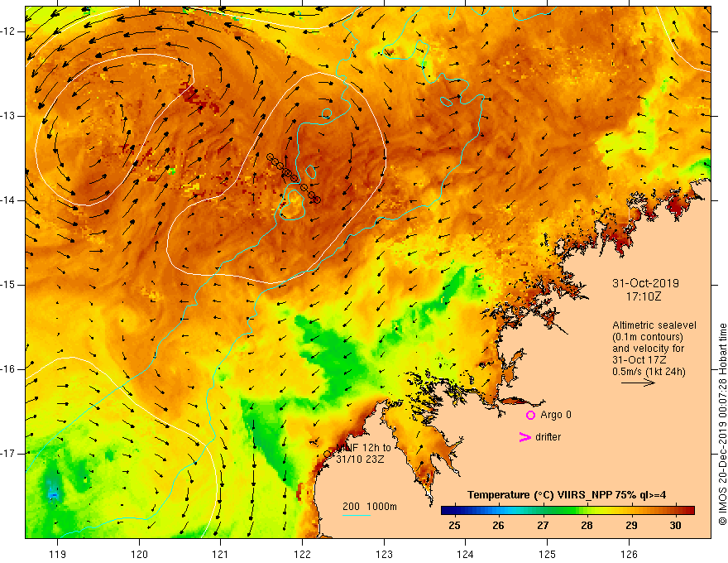The height and width of the screenshot is (563, 728).
Task: Click the longitude axis label 120
Action: [x=139, y=554]
